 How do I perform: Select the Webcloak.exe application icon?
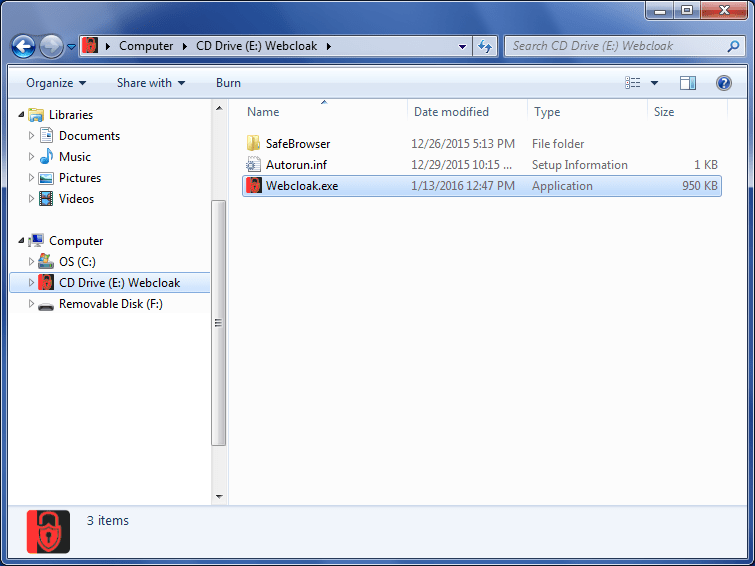point(254,186)
